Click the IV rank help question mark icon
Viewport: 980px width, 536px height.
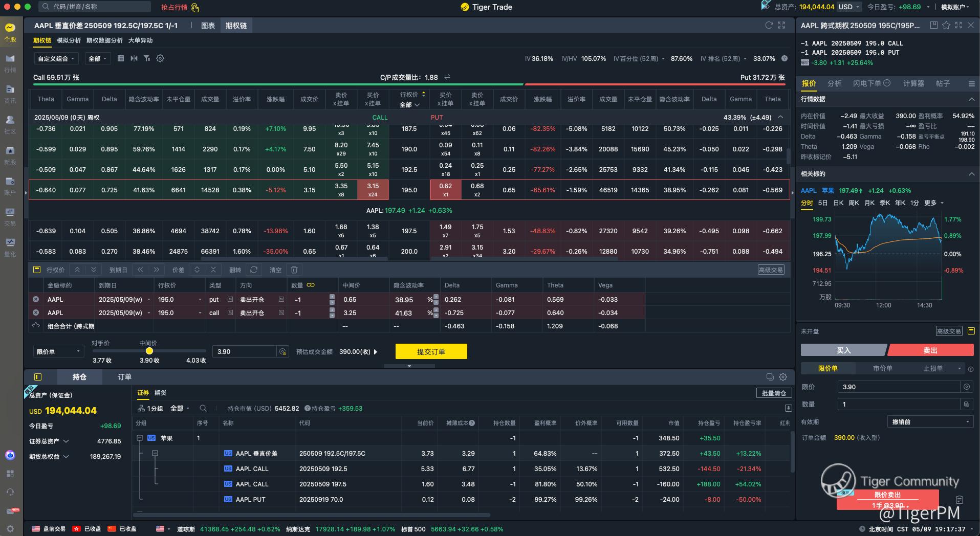click(785, 58)
